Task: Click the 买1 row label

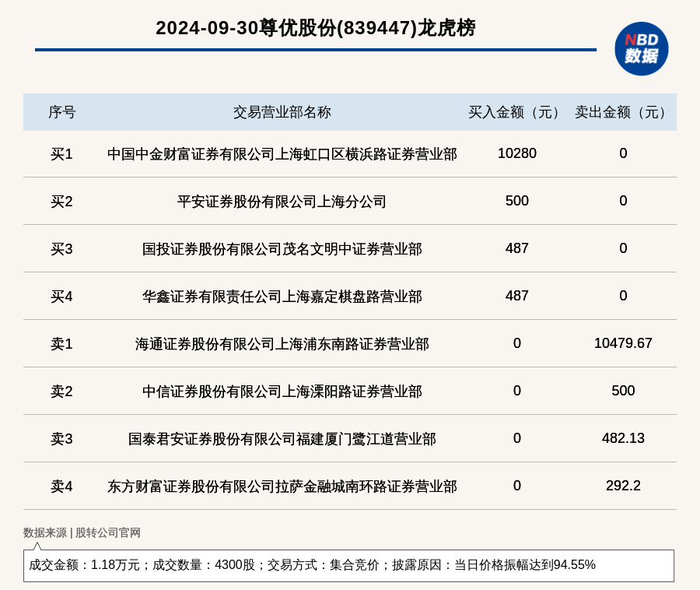Action: (x=61, y=154)
